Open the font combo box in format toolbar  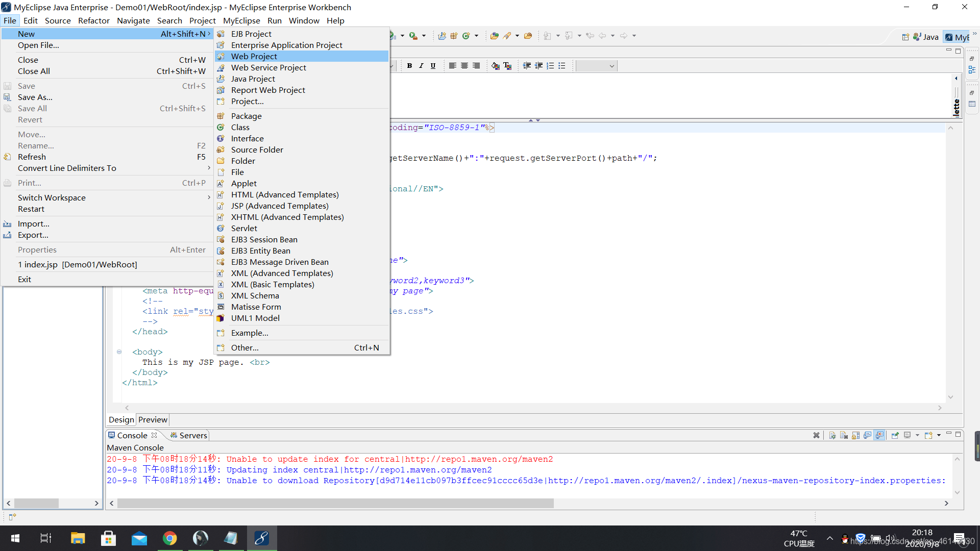596,66
